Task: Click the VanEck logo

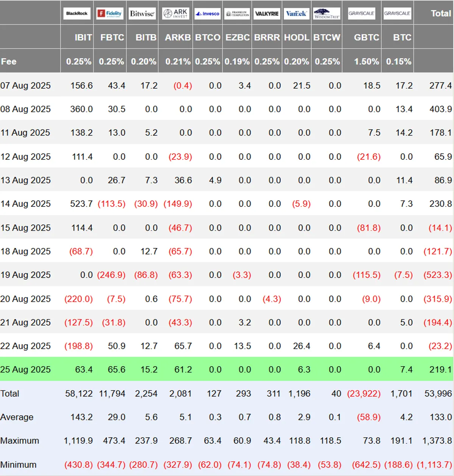Action: tap(296, 13)
